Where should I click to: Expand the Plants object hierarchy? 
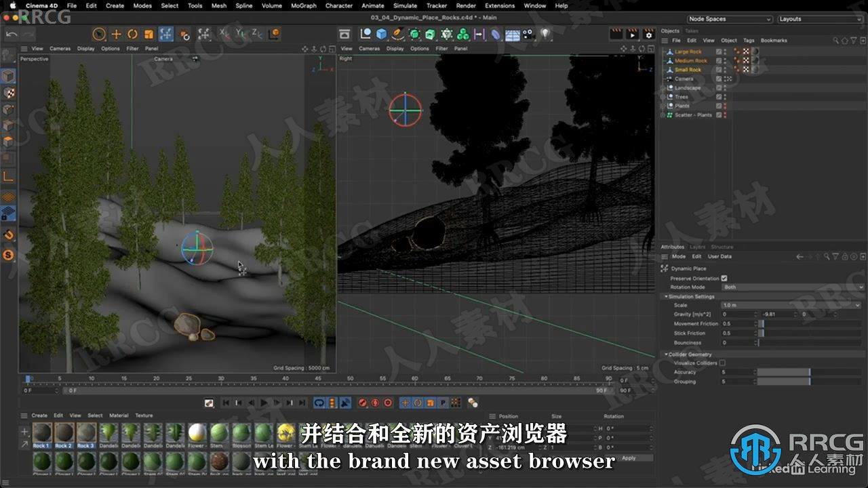[663, 106]
